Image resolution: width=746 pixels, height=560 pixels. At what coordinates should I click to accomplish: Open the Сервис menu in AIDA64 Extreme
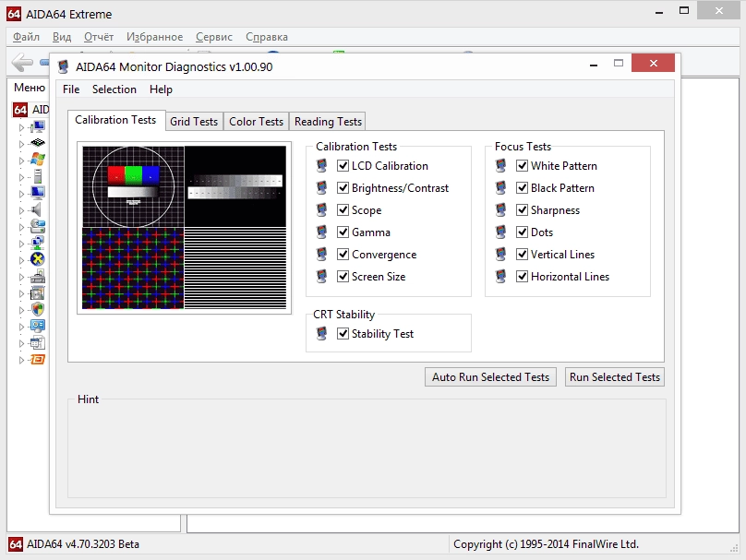point(214,37)
